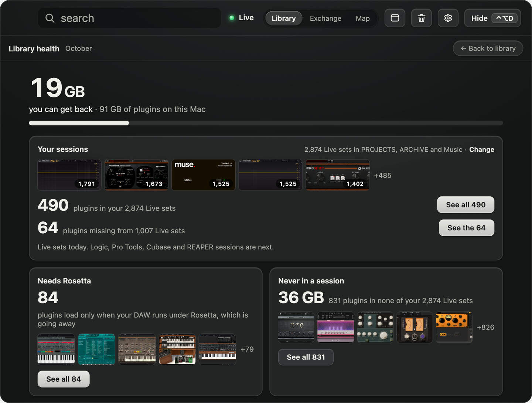Click the magnifier icon in the search bar

pyautogui.click(x=50, y=18)
